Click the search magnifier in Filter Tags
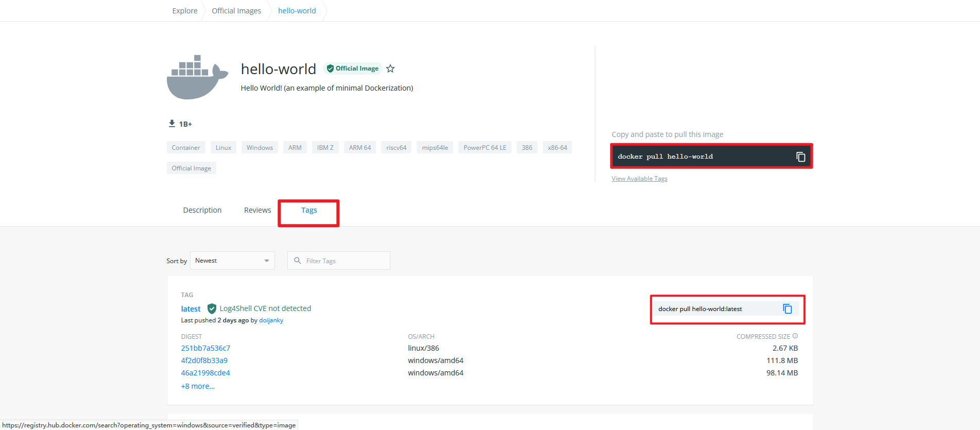The image size is (980, 430). click(x=298, y=261)
